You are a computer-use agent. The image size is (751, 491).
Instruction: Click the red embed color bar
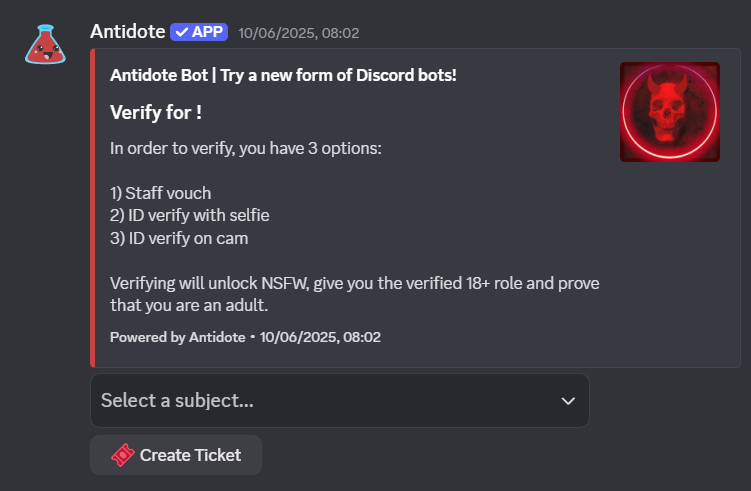click(x=93, y=208)
